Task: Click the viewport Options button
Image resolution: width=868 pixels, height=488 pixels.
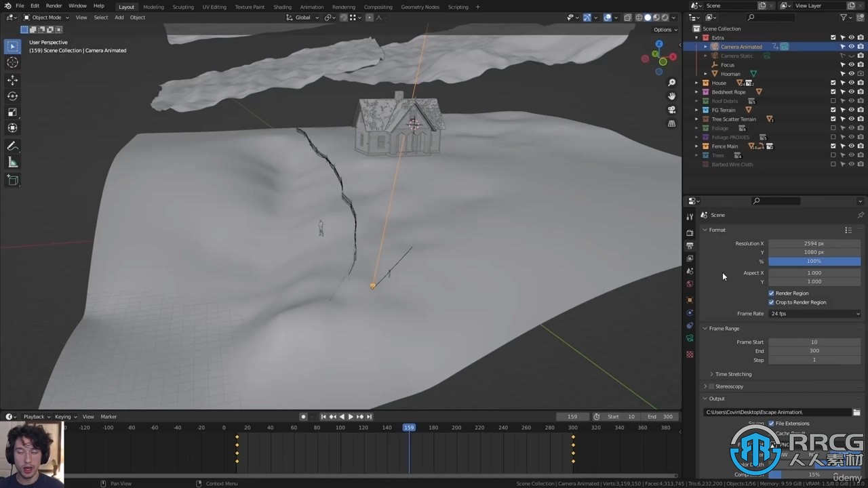Action: point(665,30)
